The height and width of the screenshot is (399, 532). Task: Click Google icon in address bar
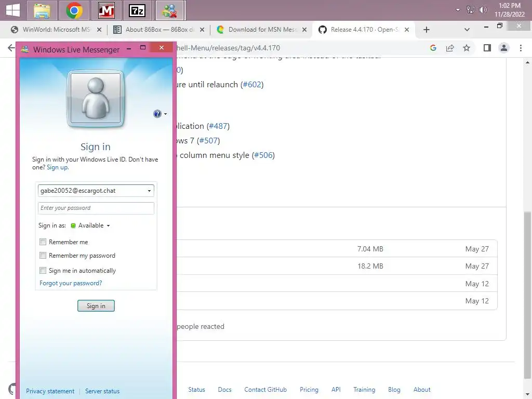433,48
